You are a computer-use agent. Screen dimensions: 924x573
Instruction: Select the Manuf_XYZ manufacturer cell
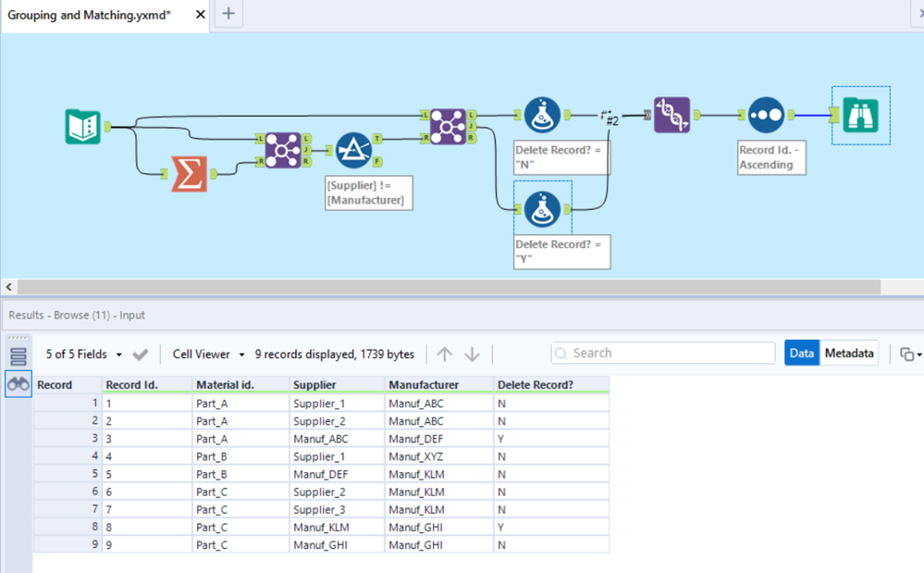tap(439, 456)
